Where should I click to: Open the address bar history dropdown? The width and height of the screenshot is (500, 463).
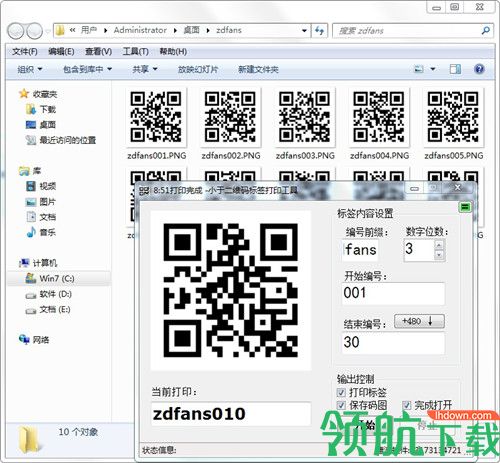(304, 31)
